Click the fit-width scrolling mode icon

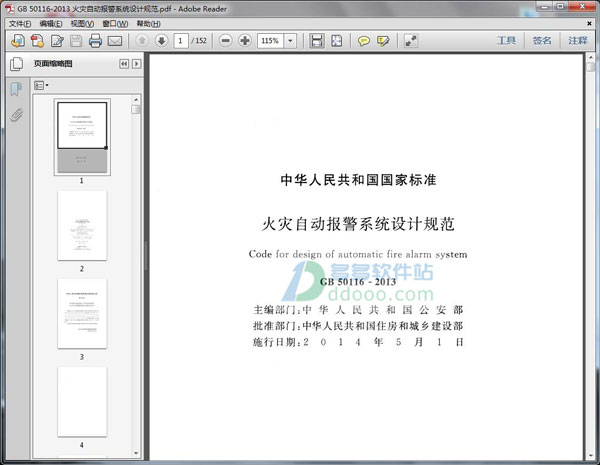[316, 41]
